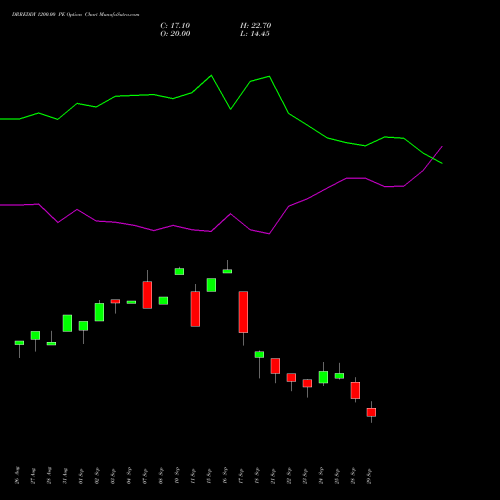This screenshot has height=500, width=500.
Task: Select the high value 'H: 22.70'
Action: (x=256, y=26)
